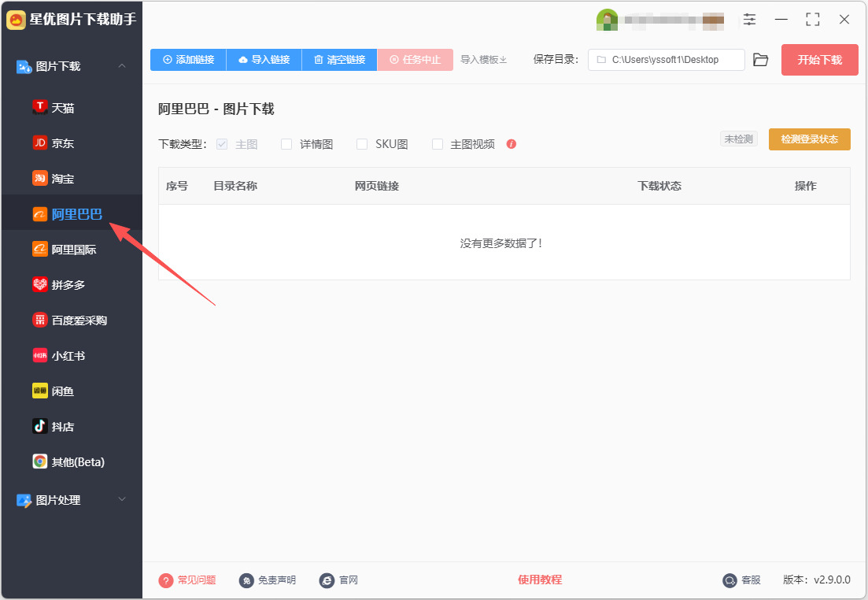Image resolution: width=868 pixels, height=600 pixels.
Task: Select 京东 in the sidebar
Action: (x=72, y=143)
